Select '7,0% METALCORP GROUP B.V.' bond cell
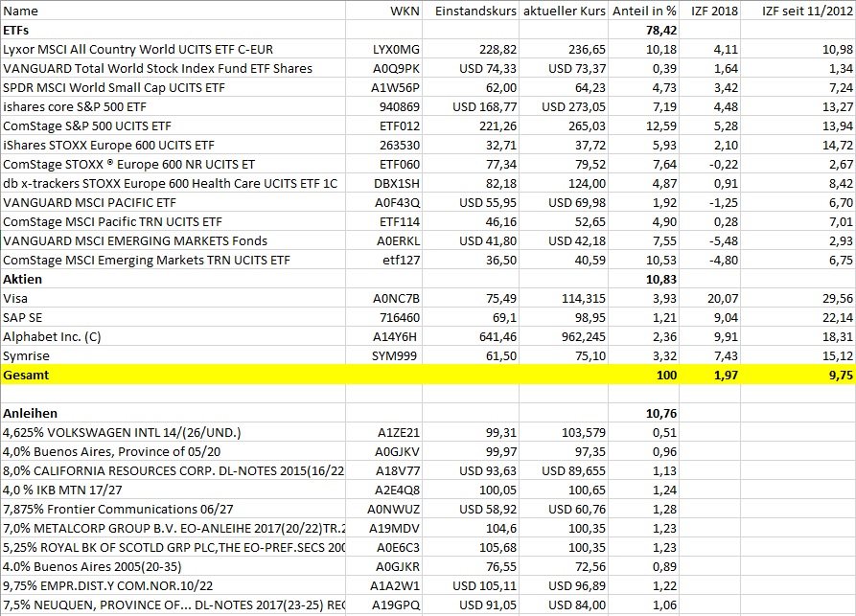 [x=173, y=528]
